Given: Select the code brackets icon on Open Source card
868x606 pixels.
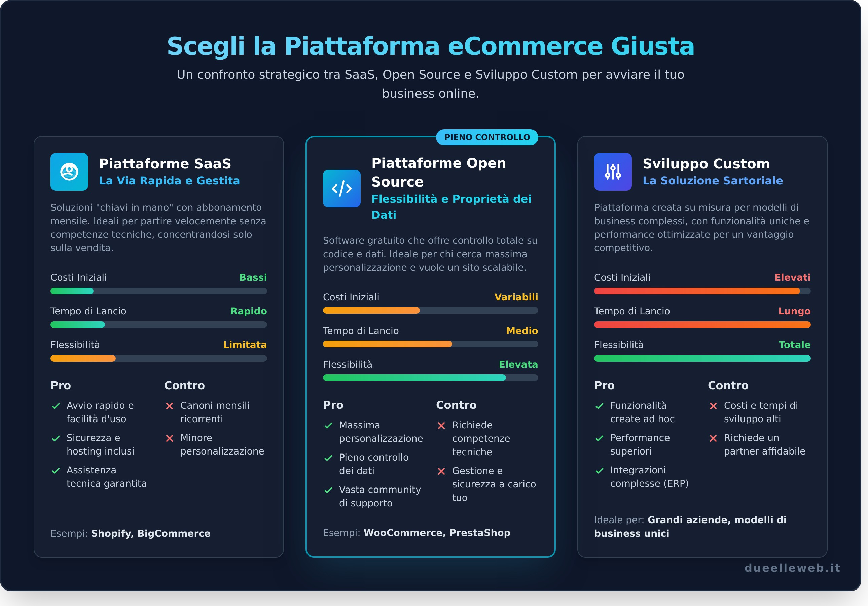Looking at the screenshot, I should pos(342,189).
